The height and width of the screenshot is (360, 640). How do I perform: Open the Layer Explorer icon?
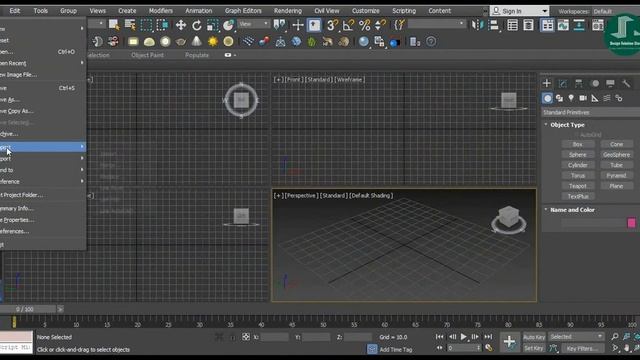528,25
